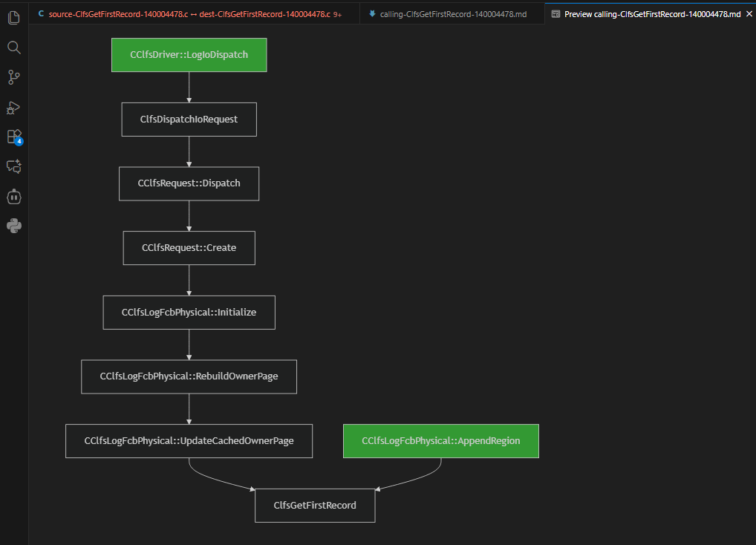
Task: Open the Explorer view in activity bar
Action: click(x=13, y=17)
